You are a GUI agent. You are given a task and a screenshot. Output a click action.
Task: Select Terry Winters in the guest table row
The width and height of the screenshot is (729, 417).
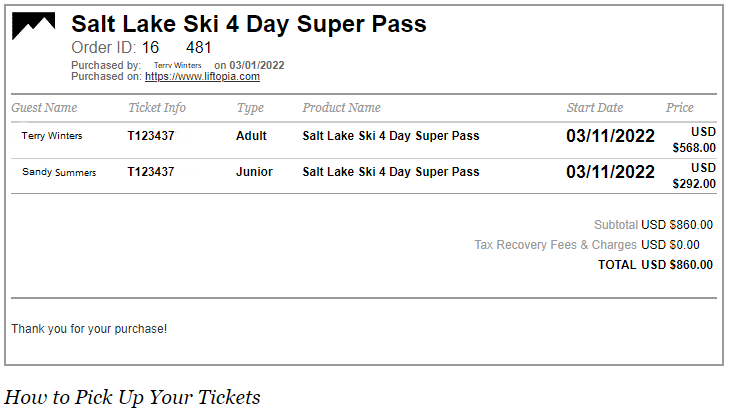52,136
